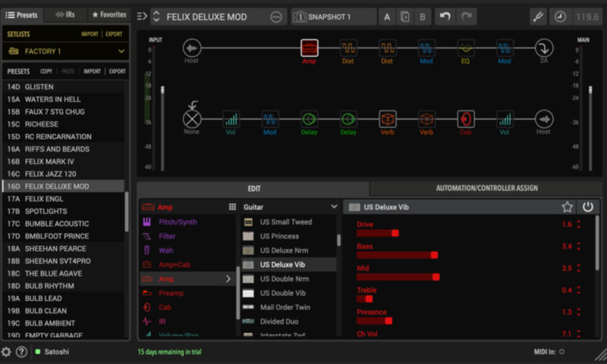Open the SNAPSHOT 1 selector
The width and height of the screenshot is (607, 364).
click(x=334, y=17)
